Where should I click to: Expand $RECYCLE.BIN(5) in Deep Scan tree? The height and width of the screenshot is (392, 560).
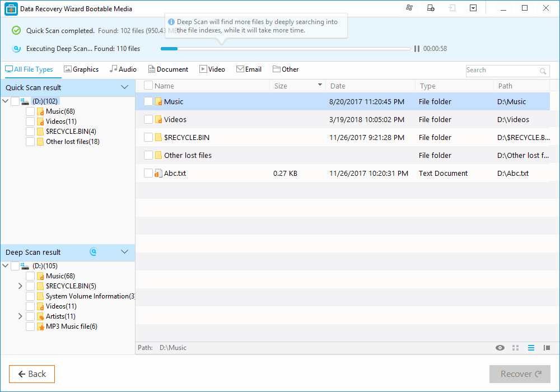pyautogui.click(x=21, y=286)
